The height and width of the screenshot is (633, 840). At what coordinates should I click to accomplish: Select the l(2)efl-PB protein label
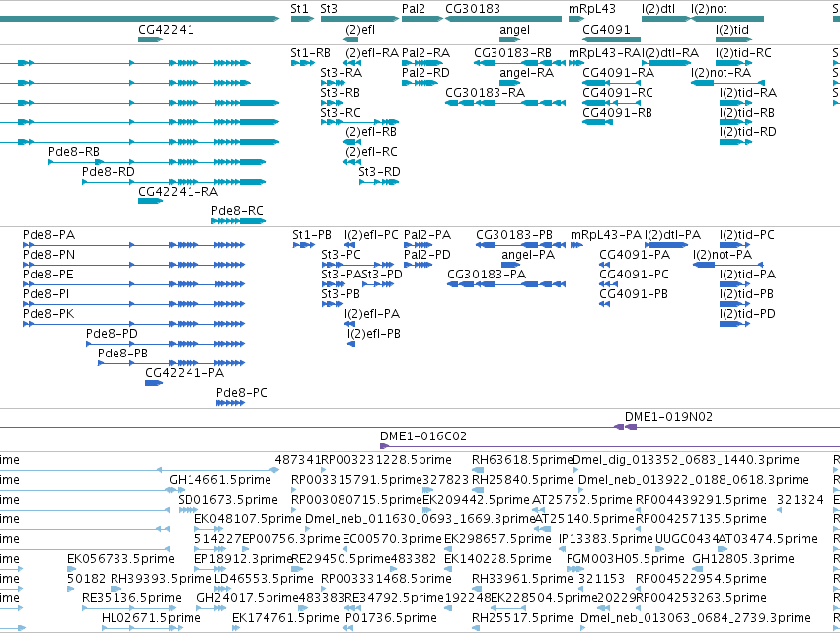pyautogui.click(x=374, y=335)
